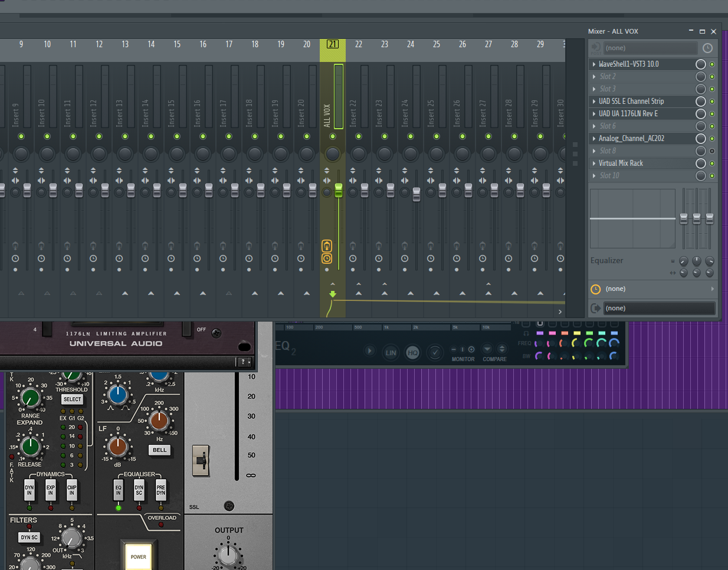Viewport: 728px width, 570px height.
Task: Toggle the DYN IN switch on the SSL strip
Action: click(29, 490)
